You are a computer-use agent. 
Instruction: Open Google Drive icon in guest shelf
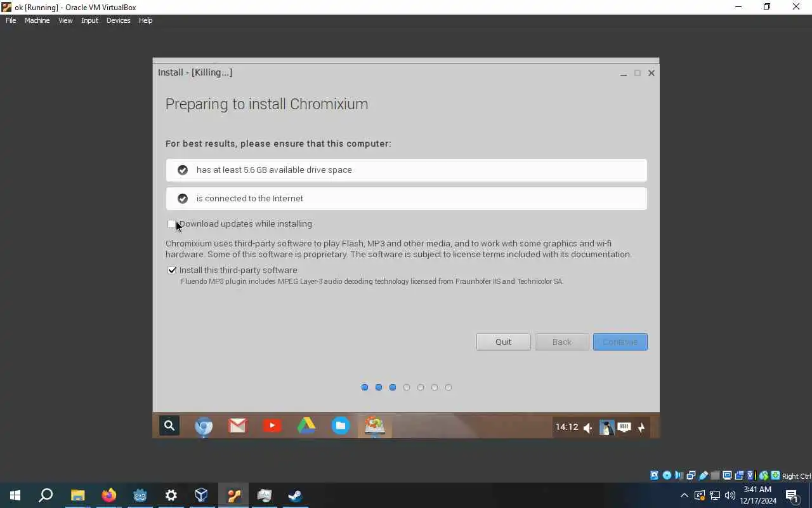coord(306,426)
